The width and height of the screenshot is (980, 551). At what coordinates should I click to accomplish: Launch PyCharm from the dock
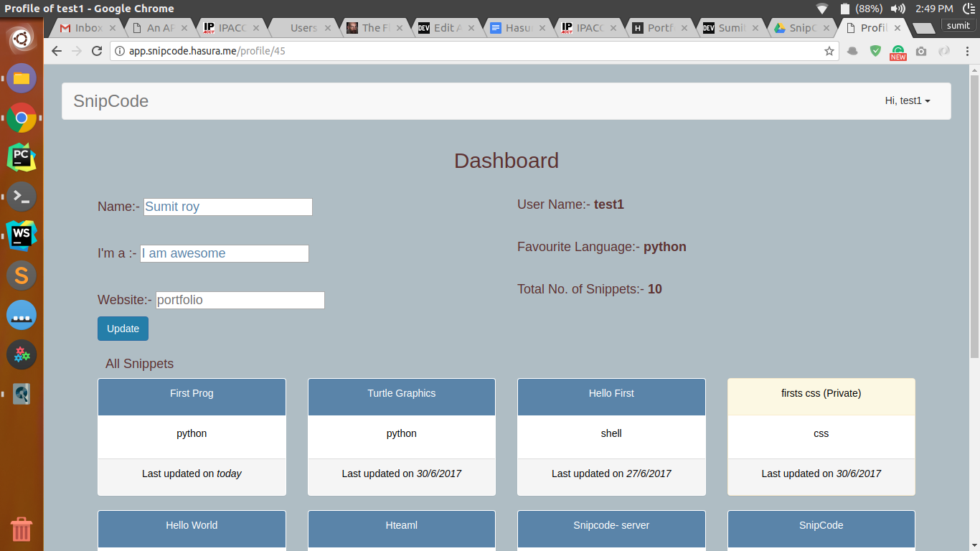tap(22, 156)
